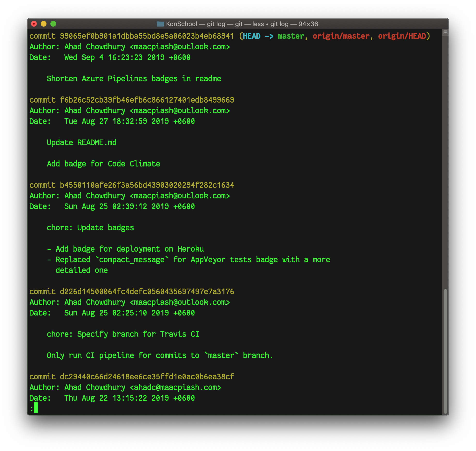This screenshot has width=476, height=451.
Task: Click message 'Shorten Azure Pipelines badges in readme'
Action: click(134, 79)
